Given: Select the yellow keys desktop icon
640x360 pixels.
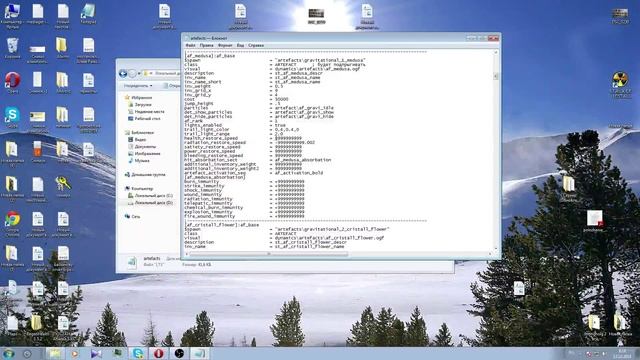Looking at the screenshot, I should click(x=63, y=187).
